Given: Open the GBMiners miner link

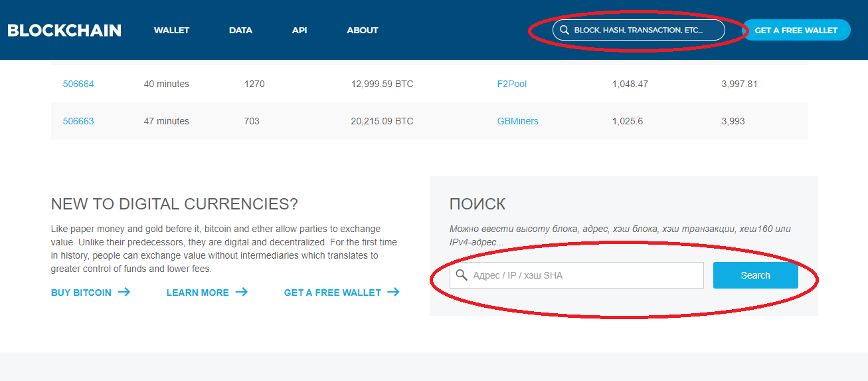Looking at the screenshot, I should [x=517, y=121].
